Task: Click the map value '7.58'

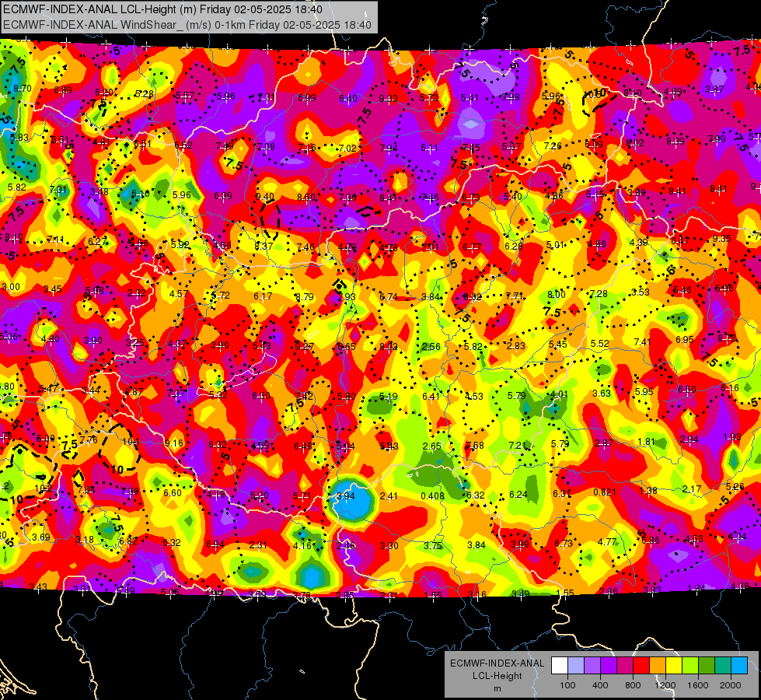Action: [x=475, y=446]
